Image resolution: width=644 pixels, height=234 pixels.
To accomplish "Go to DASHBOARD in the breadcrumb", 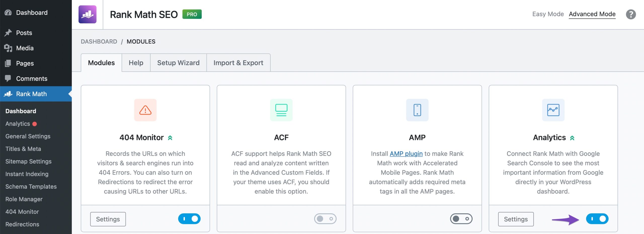I will pos(99,42).
